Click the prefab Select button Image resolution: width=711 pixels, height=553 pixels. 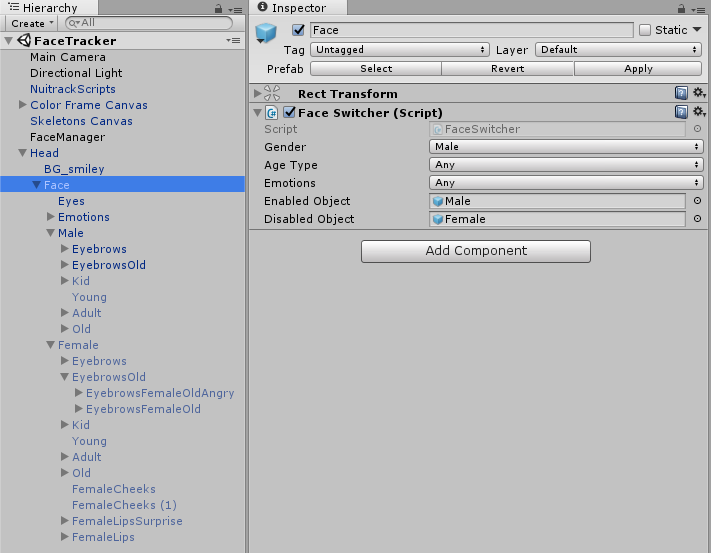coord(376,68)
